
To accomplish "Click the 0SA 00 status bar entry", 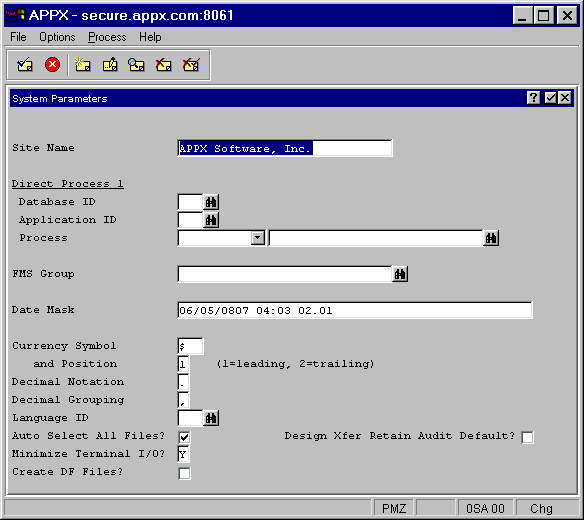I will (485, 508).
